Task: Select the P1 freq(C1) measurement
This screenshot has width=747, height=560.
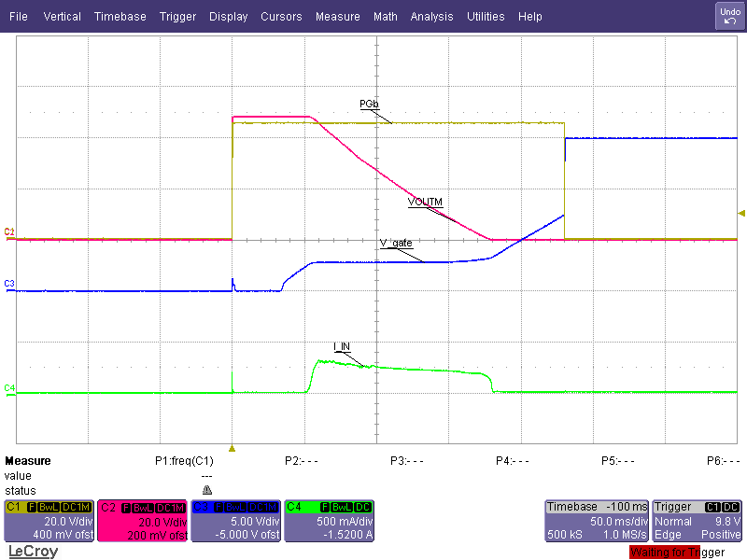Action: (184, 461)
